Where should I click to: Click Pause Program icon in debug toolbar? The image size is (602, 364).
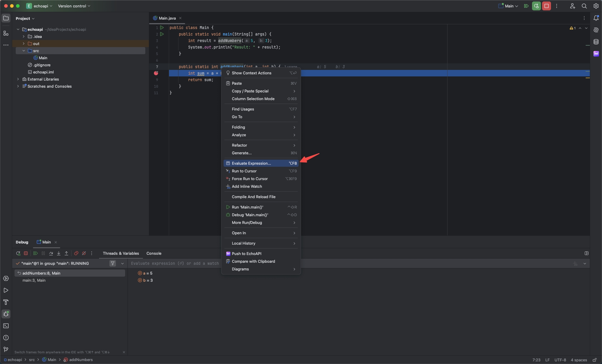click(x=43, y=254)
